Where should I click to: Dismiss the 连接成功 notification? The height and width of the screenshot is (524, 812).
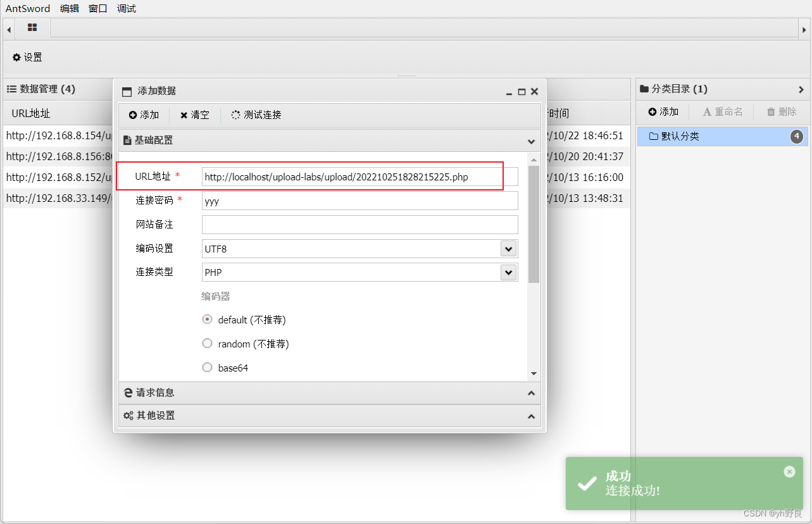coord(789,471)
